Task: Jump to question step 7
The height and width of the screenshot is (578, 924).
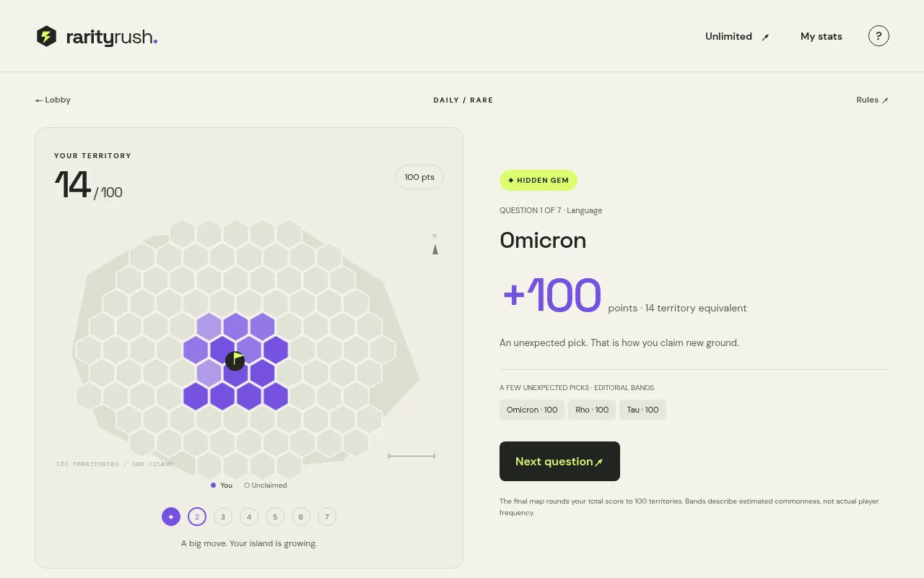Action: pyautogui.click(x=327, y=517)
